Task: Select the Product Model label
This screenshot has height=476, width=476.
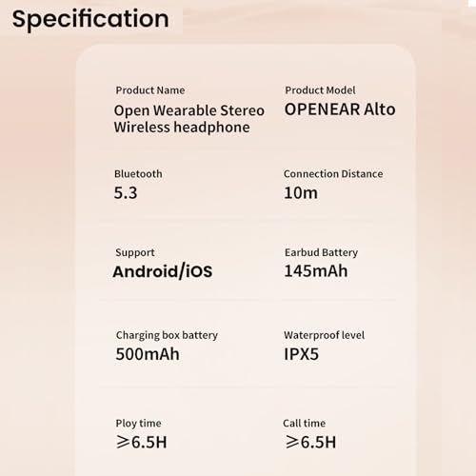Action: point(320,90)
